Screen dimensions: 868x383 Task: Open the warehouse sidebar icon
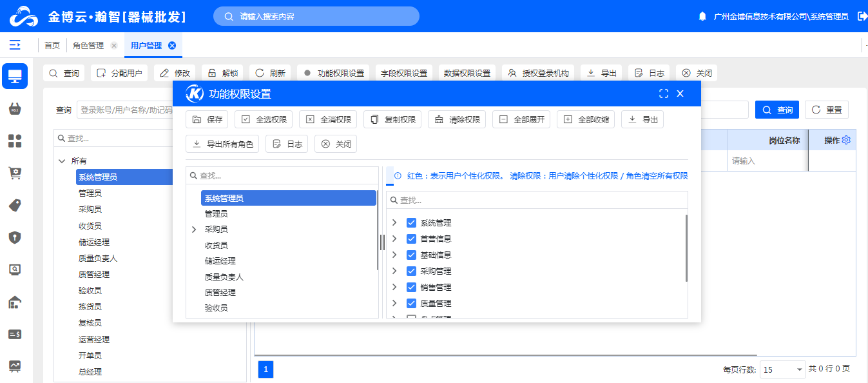pos(15,302)
